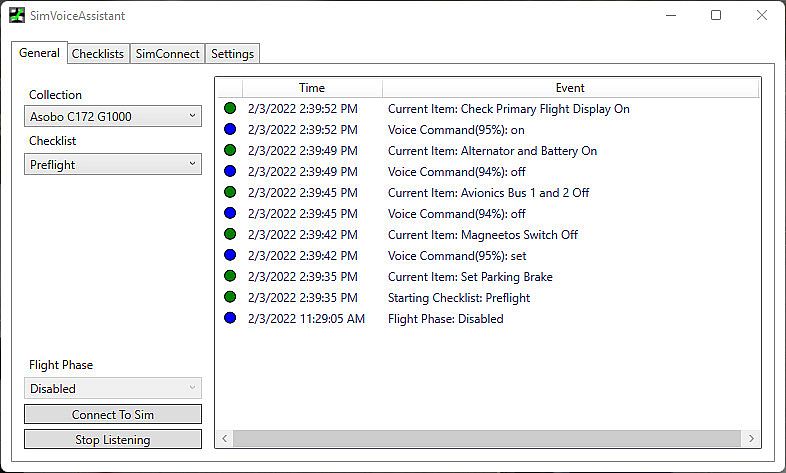Click the horizontal scrollbar in event log
The image size is (786, 473).
[488, 439]
